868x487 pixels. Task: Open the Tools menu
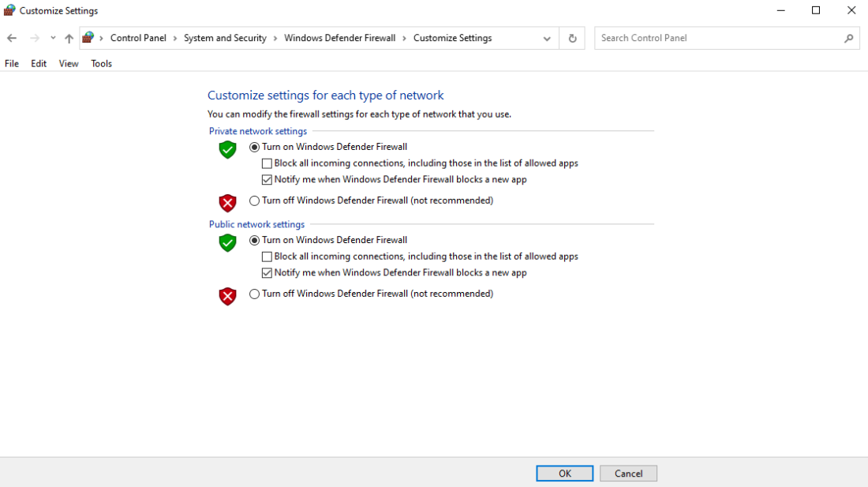click(x=101, y=63)
